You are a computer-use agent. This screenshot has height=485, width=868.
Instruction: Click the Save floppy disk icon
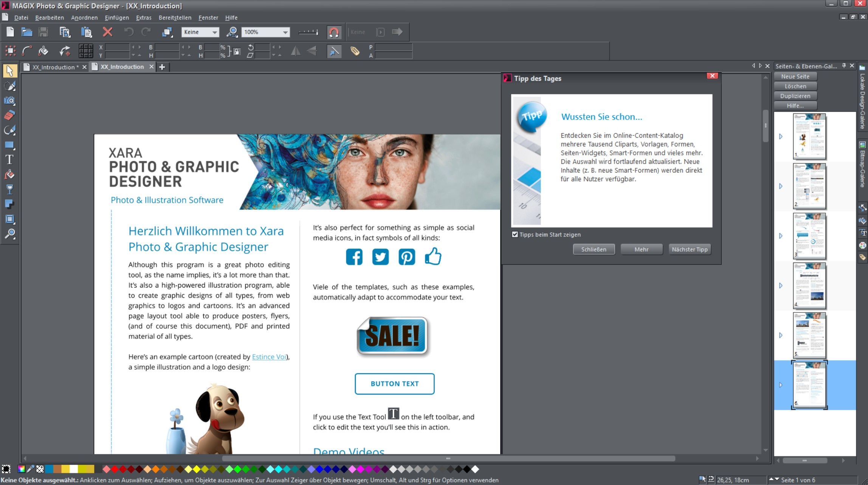tap(43, 32)
